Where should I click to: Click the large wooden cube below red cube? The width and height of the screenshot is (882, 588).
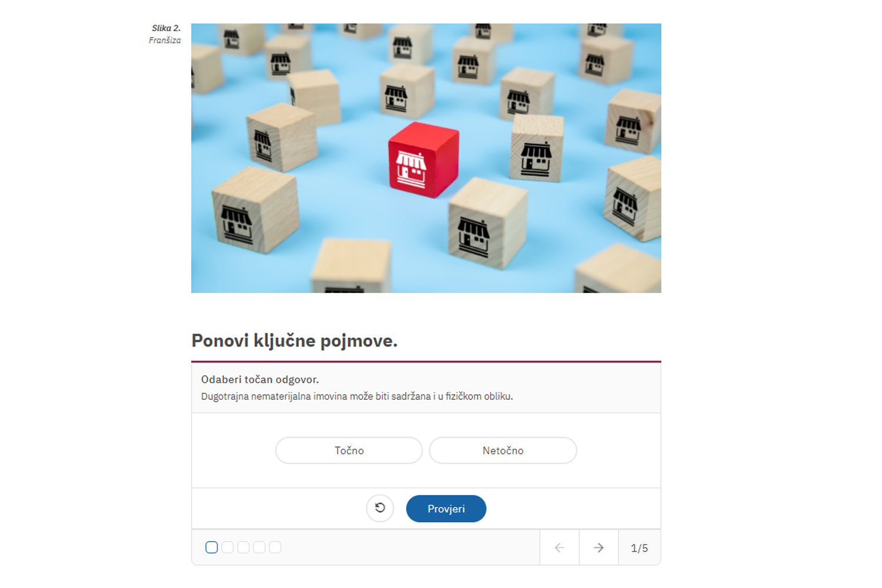point(488,223)
